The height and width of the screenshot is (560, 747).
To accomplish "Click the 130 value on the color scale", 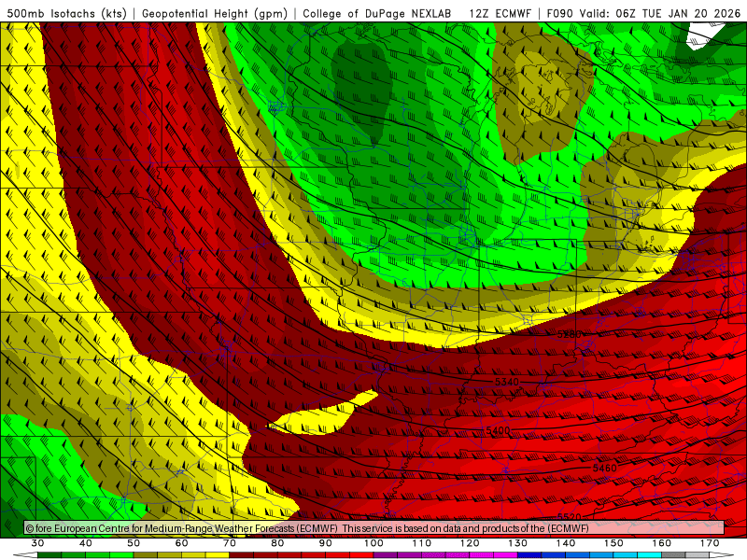I will (518, 543).
